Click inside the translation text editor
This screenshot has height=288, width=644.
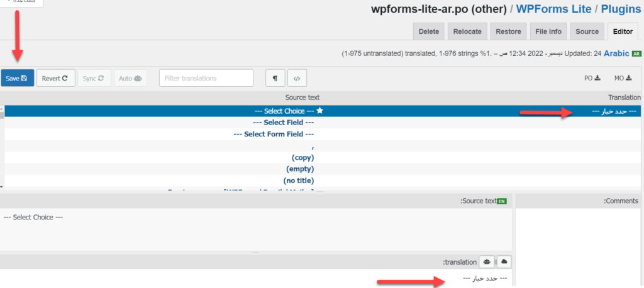(256, 279)
